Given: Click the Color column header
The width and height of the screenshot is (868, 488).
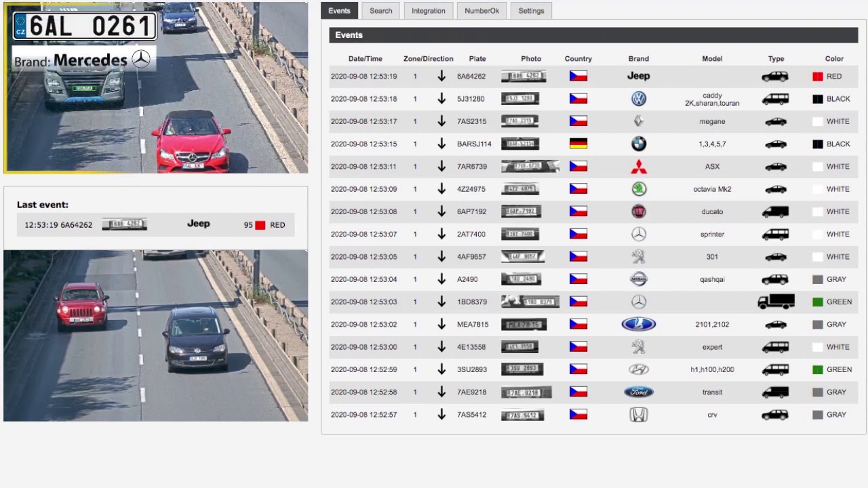Looking at the screenshot, I should pyautogui.click(x=834, y=59).
